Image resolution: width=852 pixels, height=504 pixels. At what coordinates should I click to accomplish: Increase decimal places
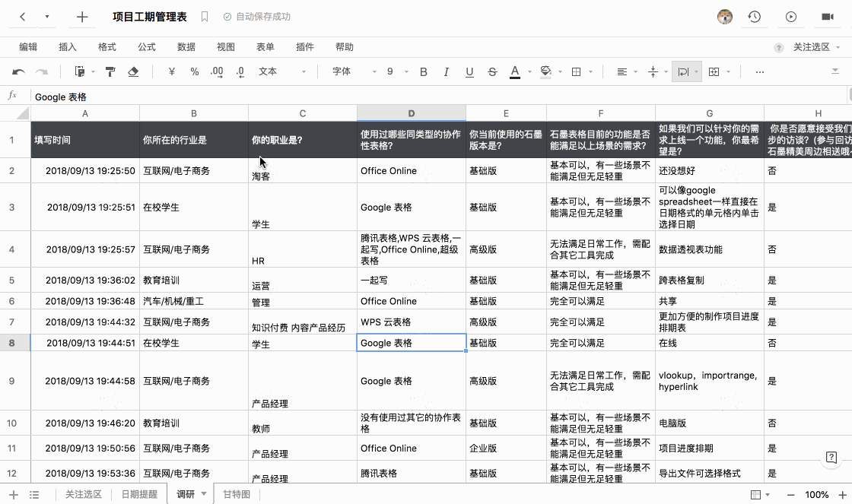(217, 71)
